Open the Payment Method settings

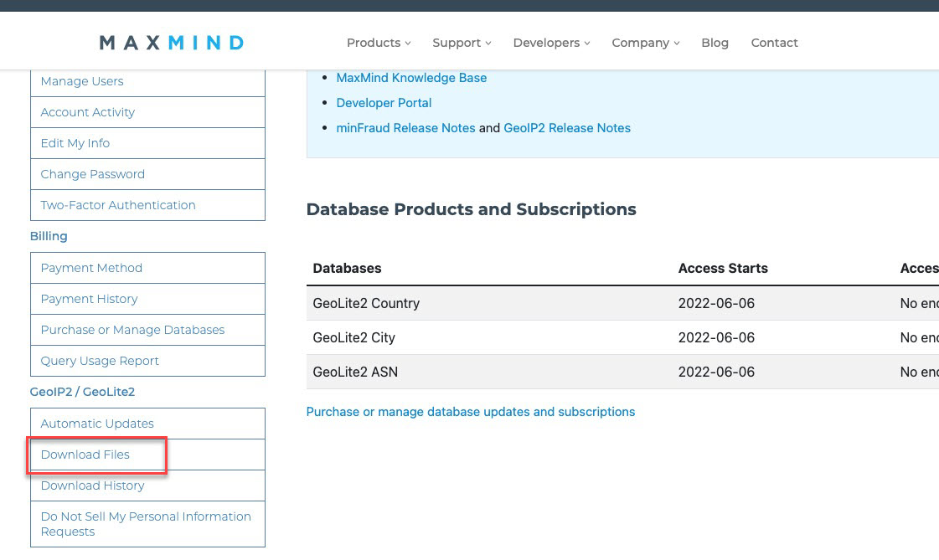(x=91, y=268)
